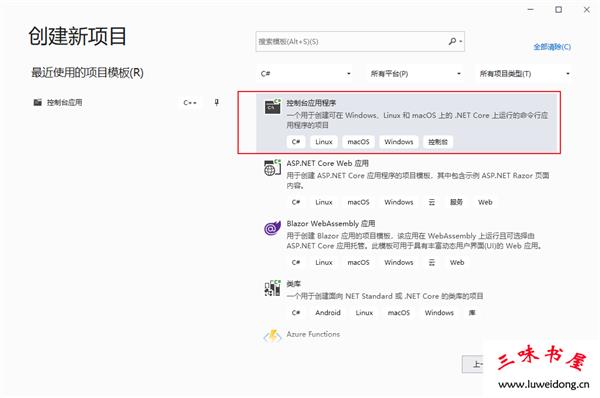Click 控制台 tag under 控制台应用程序
Screen dimensions: 600x398
coord(438,142)
